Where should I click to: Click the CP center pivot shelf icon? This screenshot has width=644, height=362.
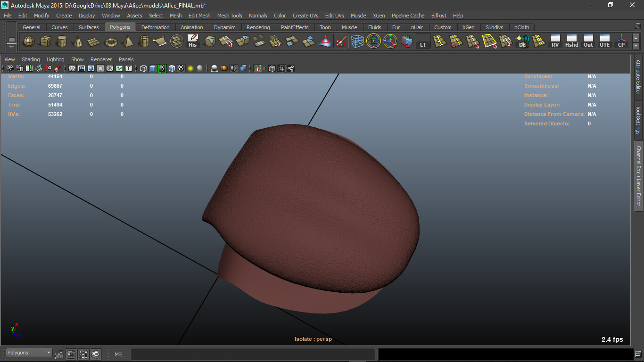click(621, 41)
